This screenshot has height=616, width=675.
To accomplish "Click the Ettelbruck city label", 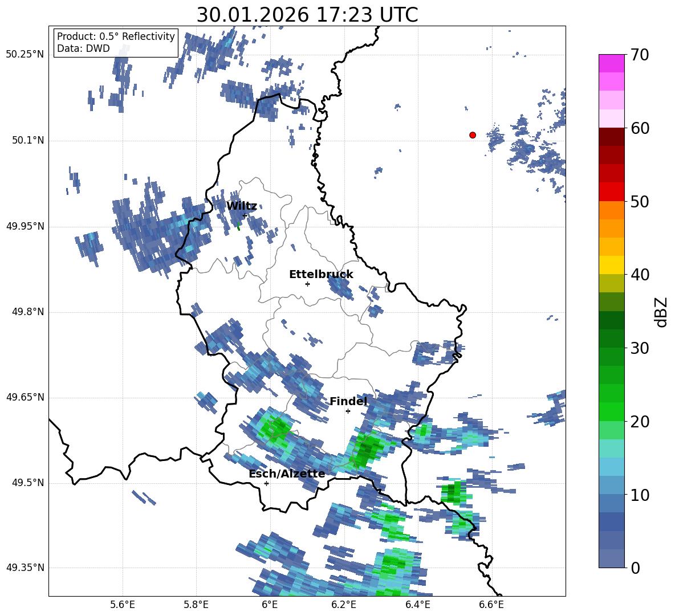I will click(321, 275).
